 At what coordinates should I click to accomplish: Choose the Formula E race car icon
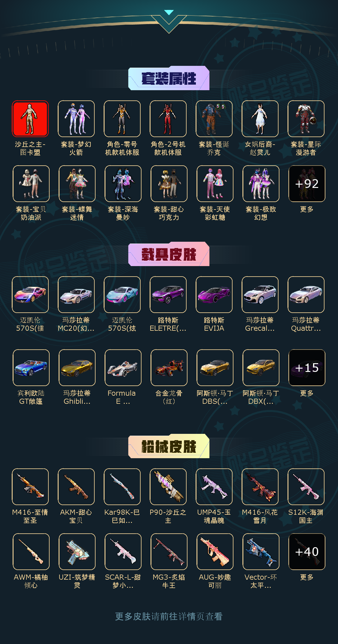(123, 367)
